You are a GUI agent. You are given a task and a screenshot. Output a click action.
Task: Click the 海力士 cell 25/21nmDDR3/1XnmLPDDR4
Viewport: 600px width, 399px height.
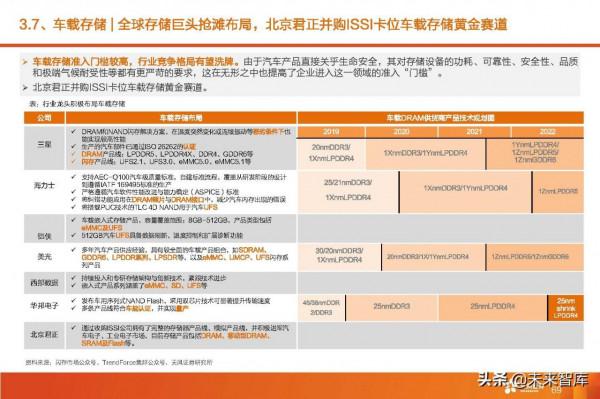click(x=348, y=191)
